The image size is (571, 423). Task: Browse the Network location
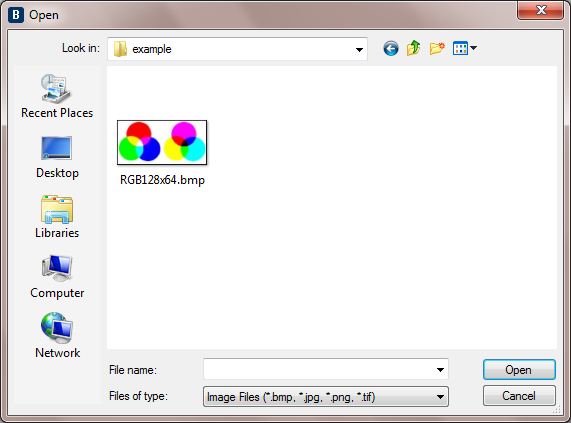pyautogui.click(x=57, y=335)
